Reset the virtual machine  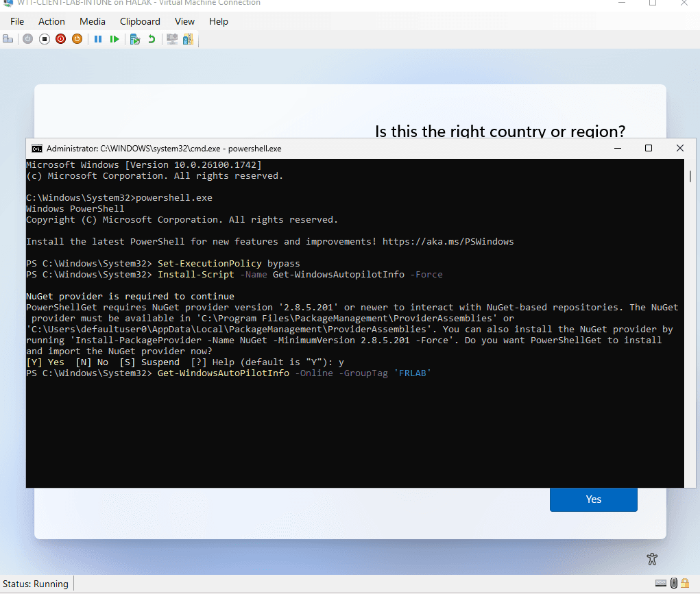[114, 39]
